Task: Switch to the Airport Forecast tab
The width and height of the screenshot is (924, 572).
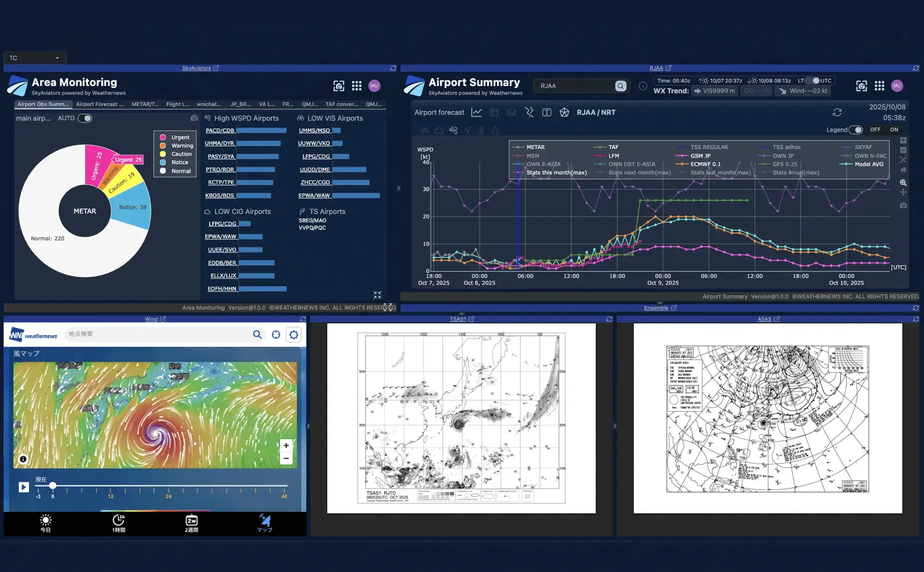Action: point(100,104)
